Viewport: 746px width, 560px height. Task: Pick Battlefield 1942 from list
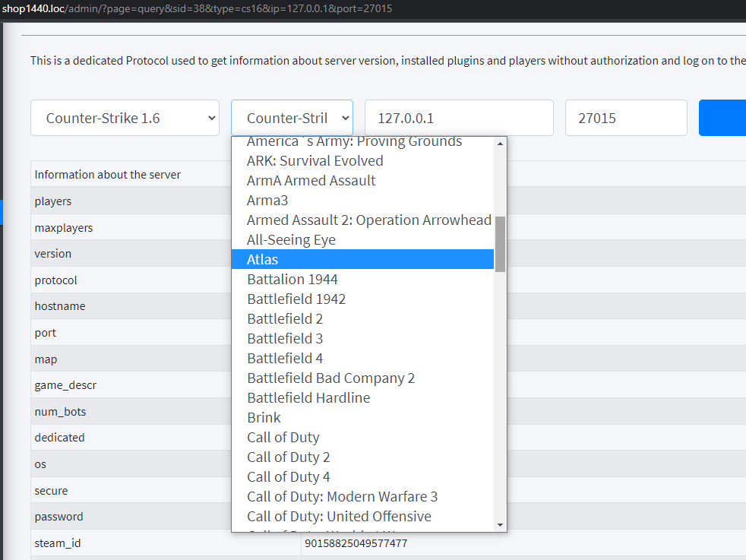pyautogui.click(x=296, y=299)
